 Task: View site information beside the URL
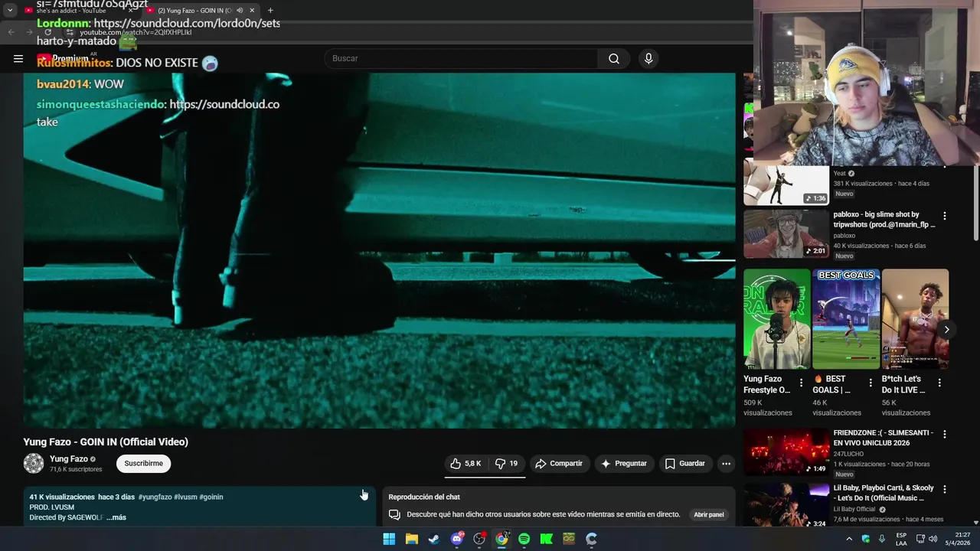(x=70, y=32)
